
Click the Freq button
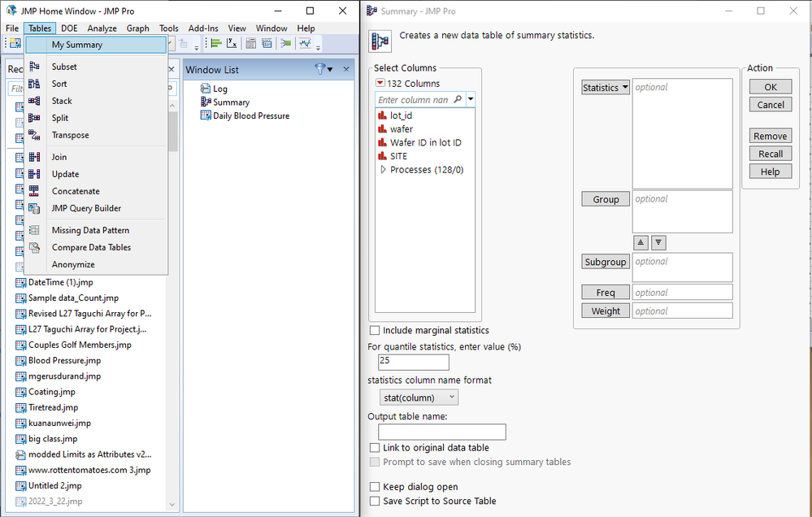(606, 292)
